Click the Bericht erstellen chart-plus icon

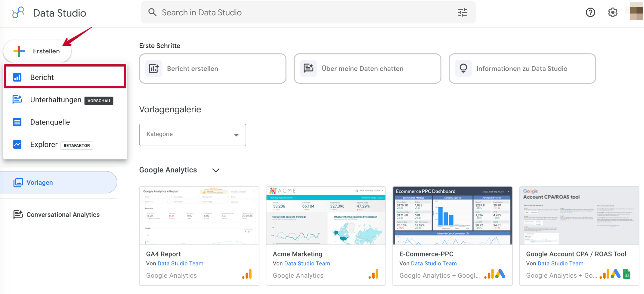point(154,69)
